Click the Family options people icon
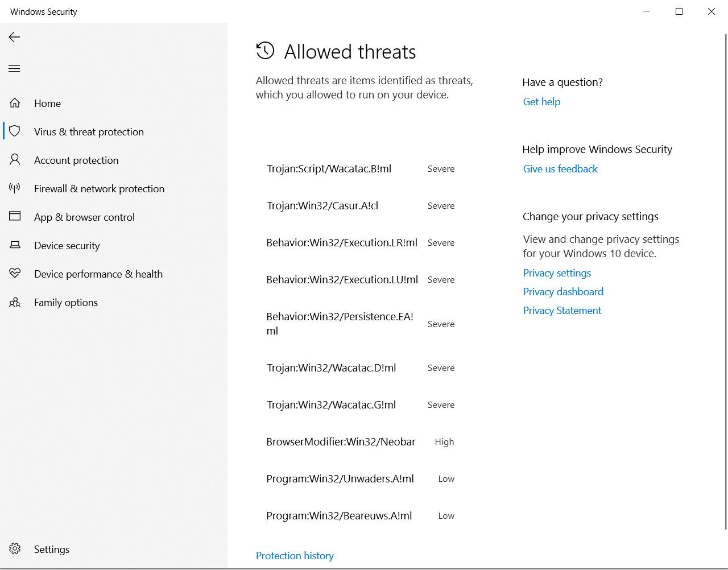This screenshot has height=570, width=728. pyautogui.click(x=15, y=302)
